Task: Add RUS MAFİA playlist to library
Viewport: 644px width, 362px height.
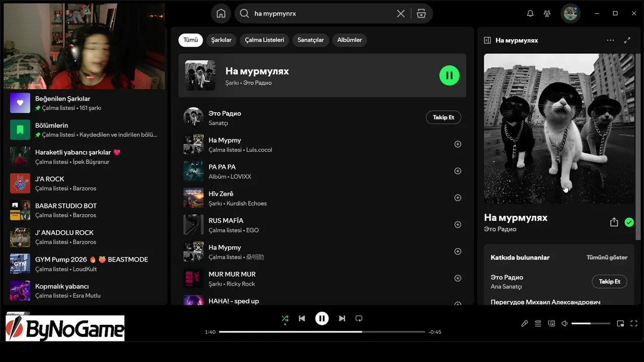Action: (x=458, y=225)
